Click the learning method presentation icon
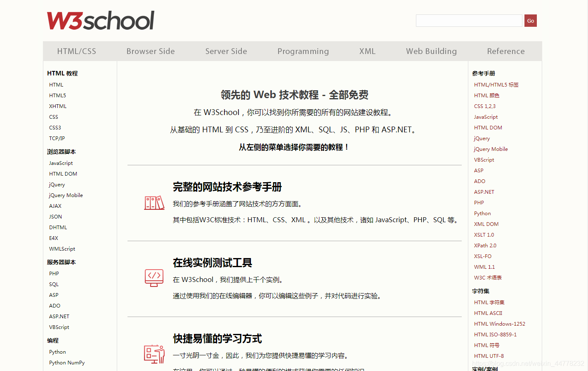 pos(154,354)
